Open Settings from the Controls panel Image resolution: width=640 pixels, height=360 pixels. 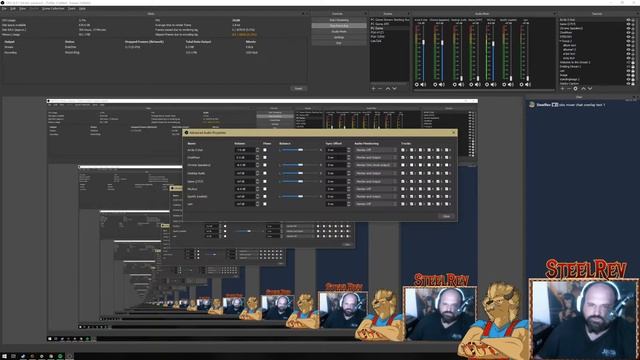click(x=339, y=37)
